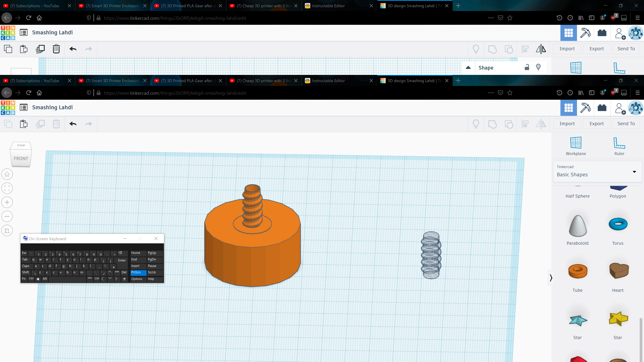
Task: Click the Home view icon
Action: pos(7,174)
